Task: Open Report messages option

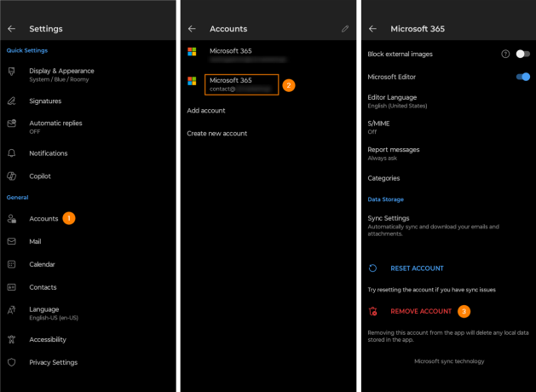Action: pos(449,153)
